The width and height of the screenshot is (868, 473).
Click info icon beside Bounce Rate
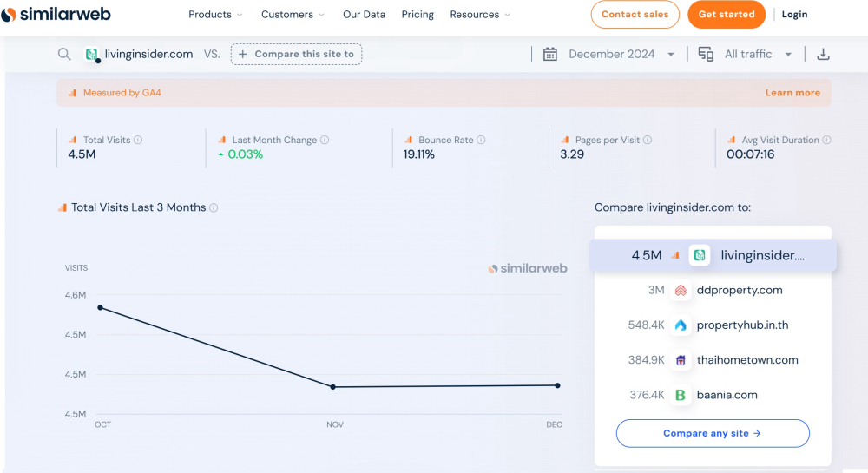[481, 140]
